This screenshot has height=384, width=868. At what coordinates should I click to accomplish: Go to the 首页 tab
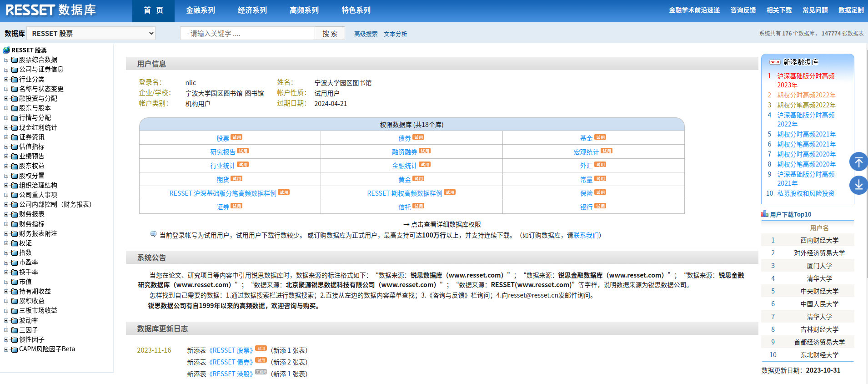[153, 10]
